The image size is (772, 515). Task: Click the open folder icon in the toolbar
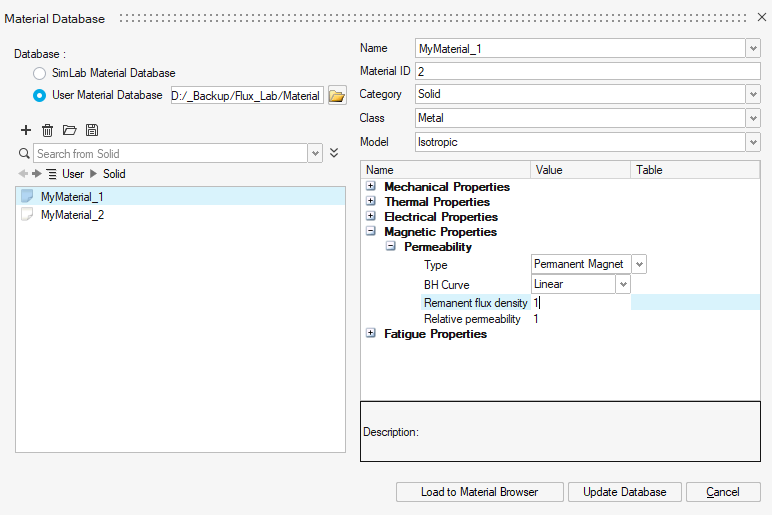pyautogui.click(x=69, y=131)
